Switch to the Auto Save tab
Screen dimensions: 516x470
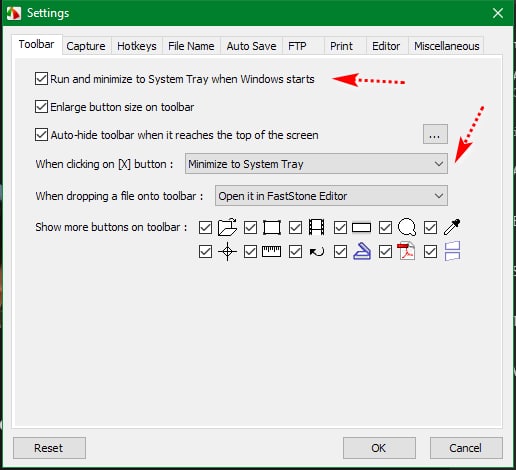click(x=251, y=46)
